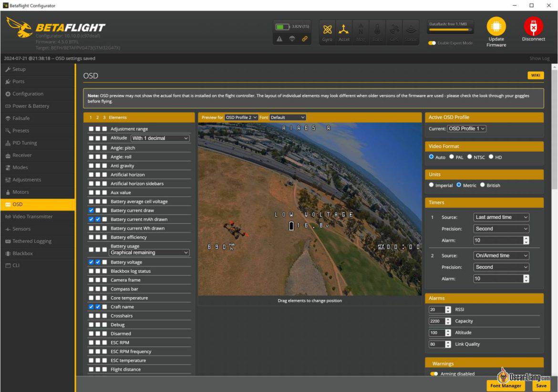Click the red Disconnect USB icon
This screenshot has width=558, height=392.
(x=533, y=26)
